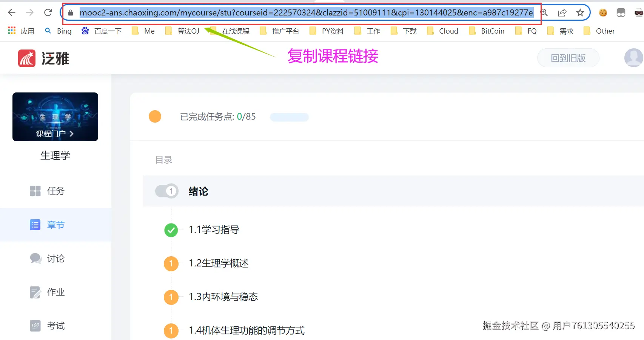Select the course URL in address bar
This screenshot has width=644, height=340.
(306, 13)
